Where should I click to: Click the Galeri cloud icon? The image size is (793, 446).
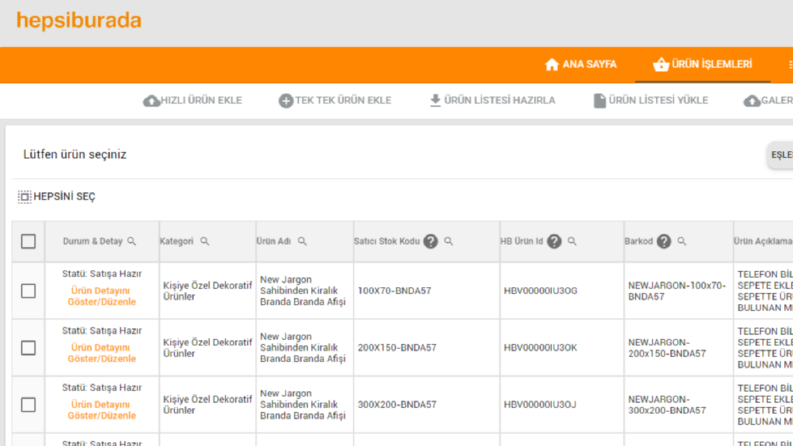[752, 101]
